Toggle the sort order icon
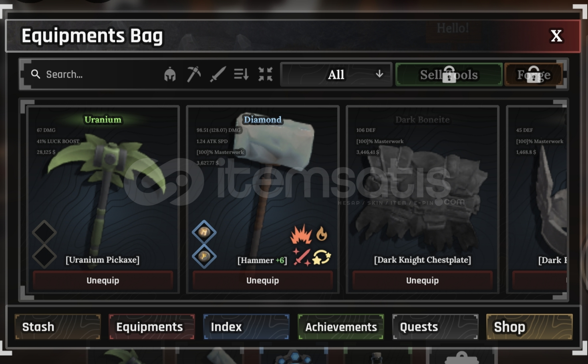 coord(242,74)
